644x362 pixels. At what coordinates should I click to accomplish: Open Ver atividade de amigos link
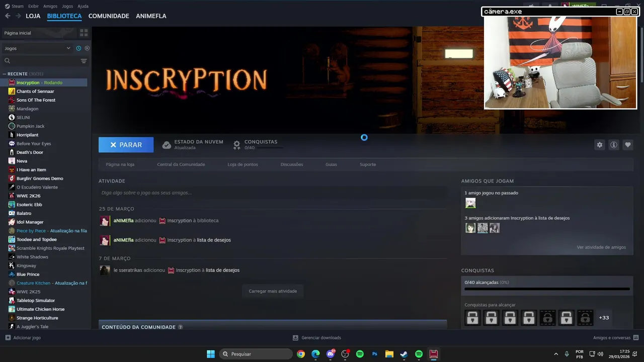coord(601,247)
